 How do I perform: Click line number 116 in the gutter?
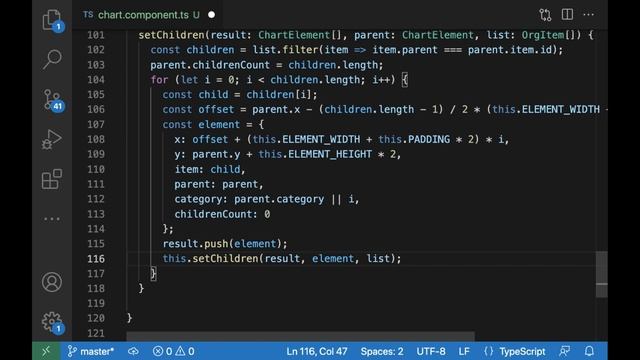[96, 259]
